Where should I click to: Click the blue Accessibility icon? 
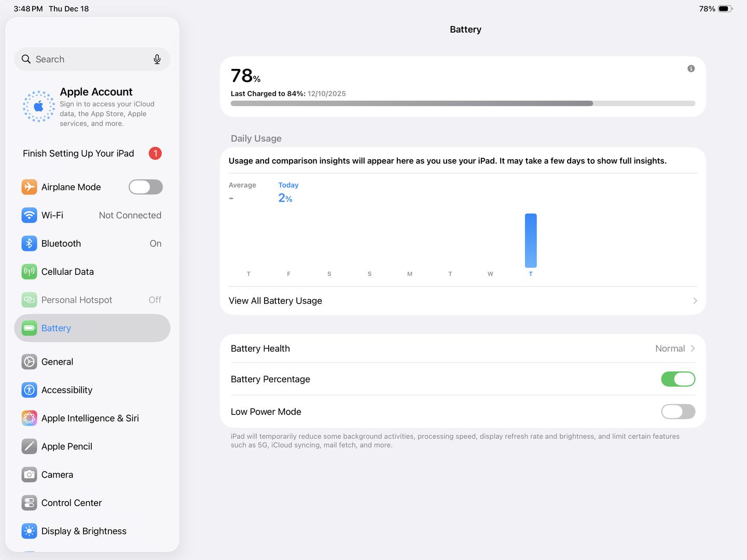tap(29, 390)
